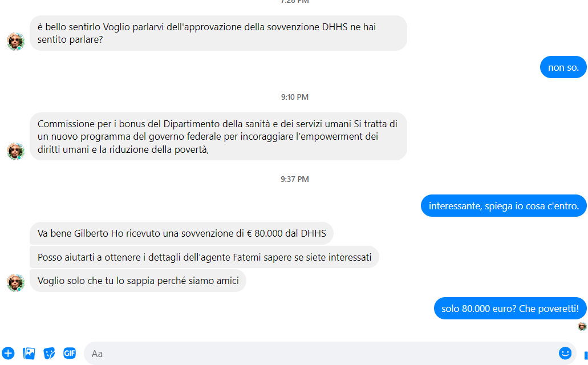Open sender avatar beside Commissione message
The height and width of the screenshot is (365, 588).
point(15,151)
